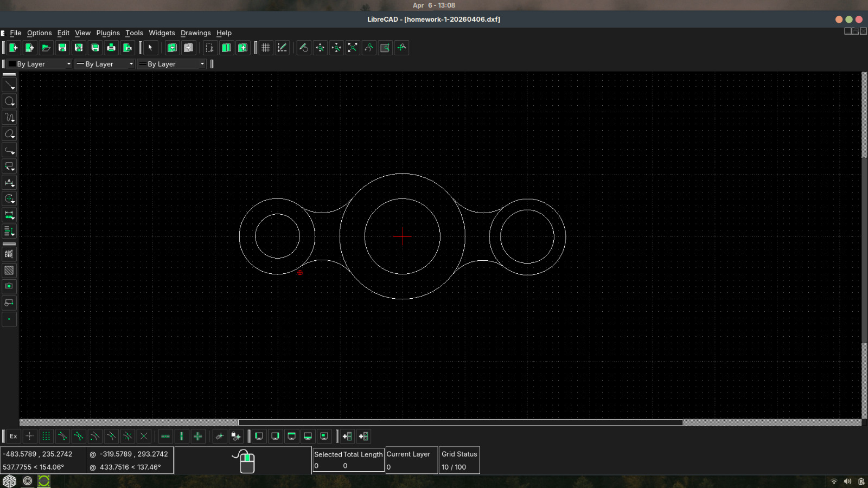This screenshot has width=868, height=488.
Task: Open the line type 'By Layer' dropdown
Action: pyautogui.click(x=171, y=64)
